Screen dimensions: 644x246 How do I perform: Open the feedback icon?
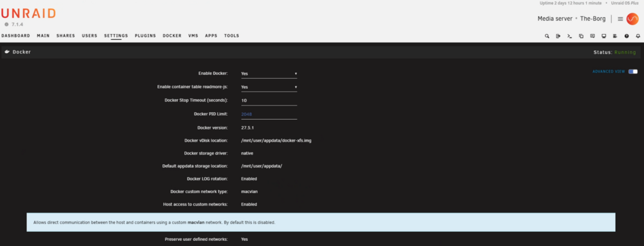click(x=592, y=36)
